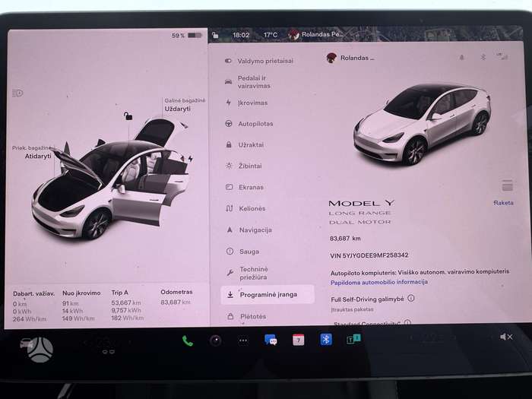
Task: Open Ekranas display settings
Action: click(245, 187)
